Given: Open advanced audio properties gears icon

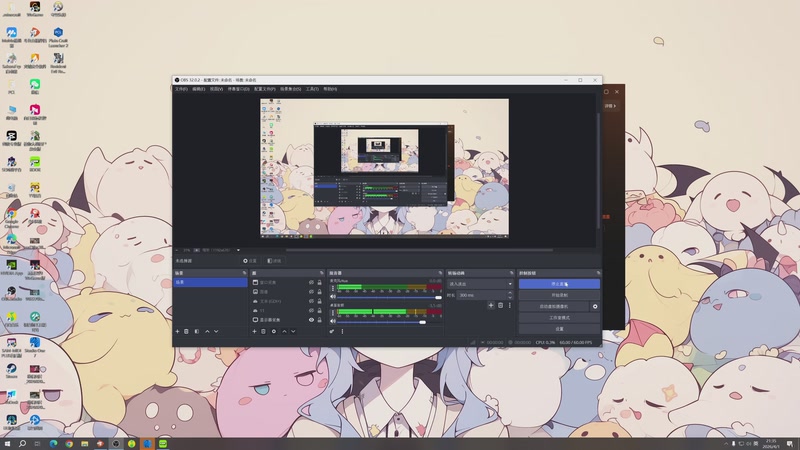Looking at the screenshot, I should (x=332, y=332).
